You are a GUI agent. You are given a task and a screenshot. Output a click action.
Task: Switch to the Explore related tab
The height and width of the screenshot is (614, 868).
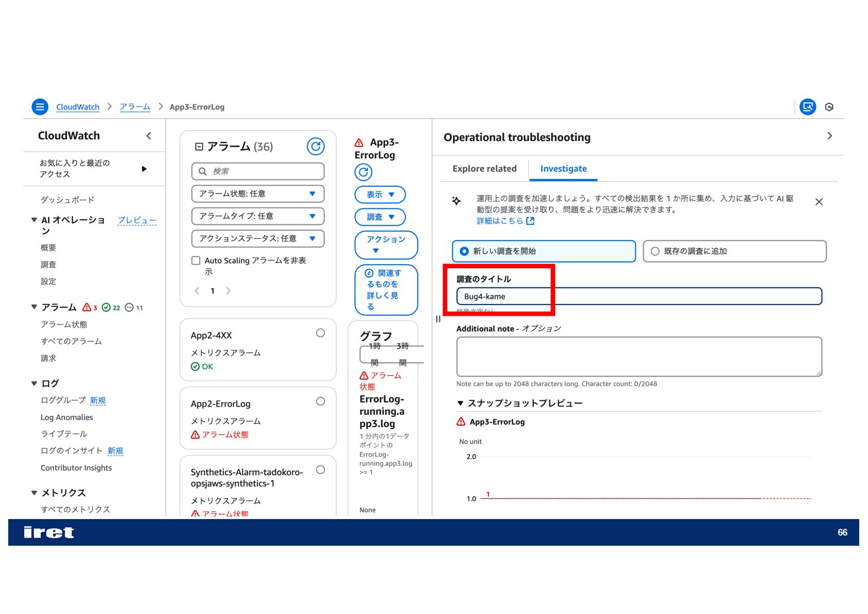tap(484, 169)
